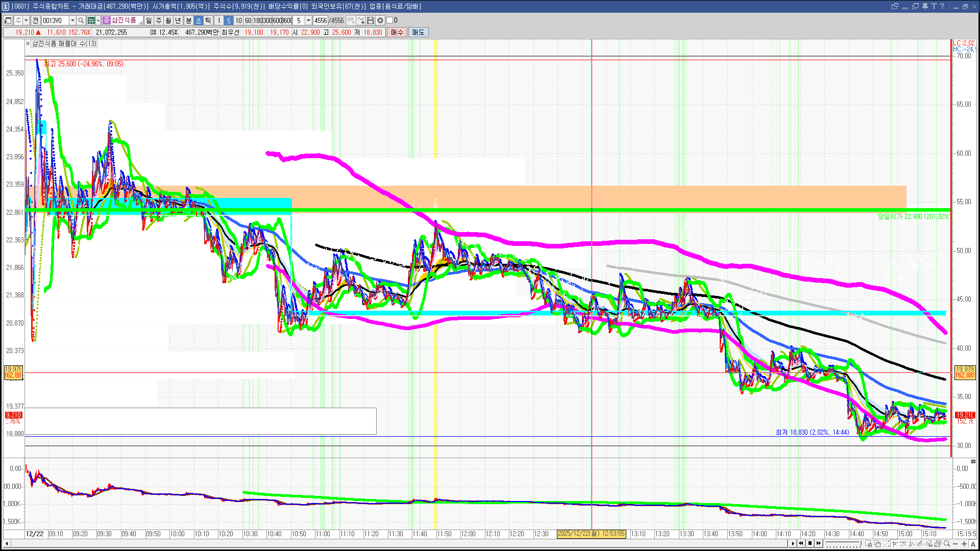Select the 5 interval toggle button
The height and width of the screenshot is (551, 980).
coord(229,20)
